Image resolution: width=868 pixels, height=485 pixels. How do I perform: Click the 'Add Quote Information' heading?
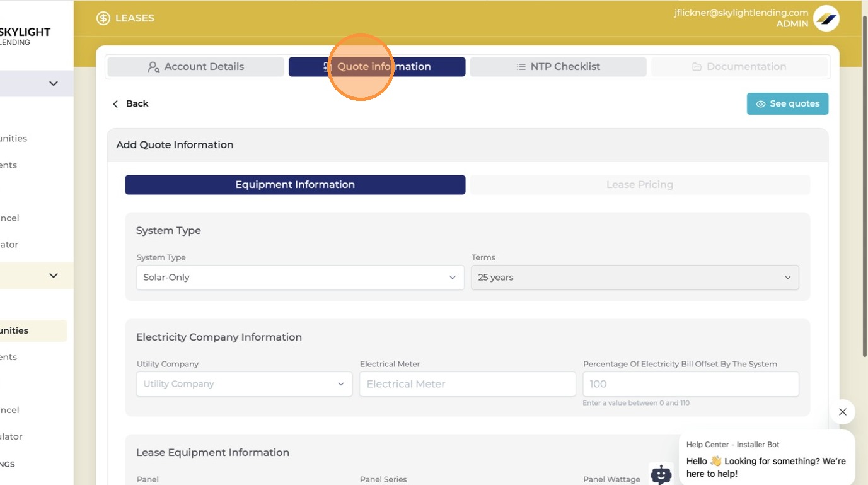[x=175, y=145]
